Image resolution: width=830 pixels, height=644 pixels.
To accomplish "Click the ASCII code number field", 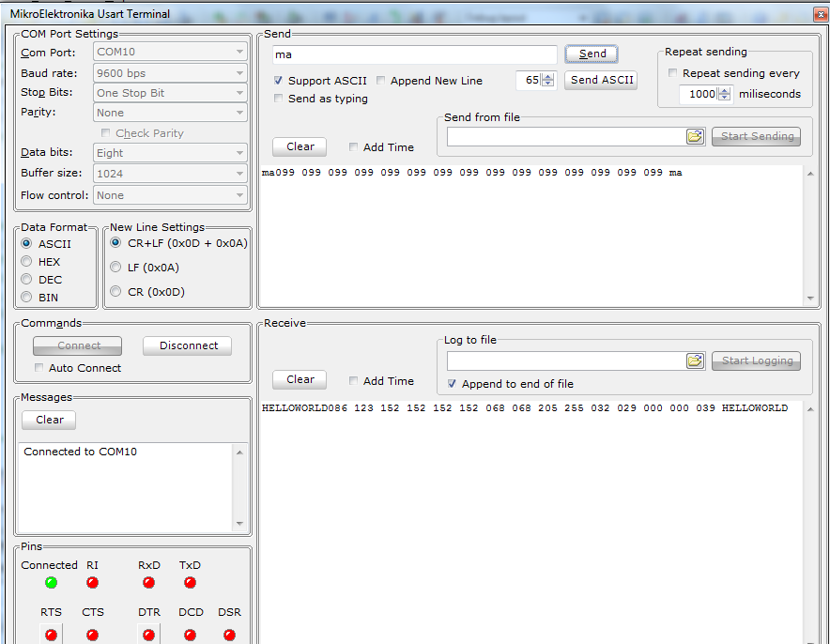I will click(x=529, y=80).
